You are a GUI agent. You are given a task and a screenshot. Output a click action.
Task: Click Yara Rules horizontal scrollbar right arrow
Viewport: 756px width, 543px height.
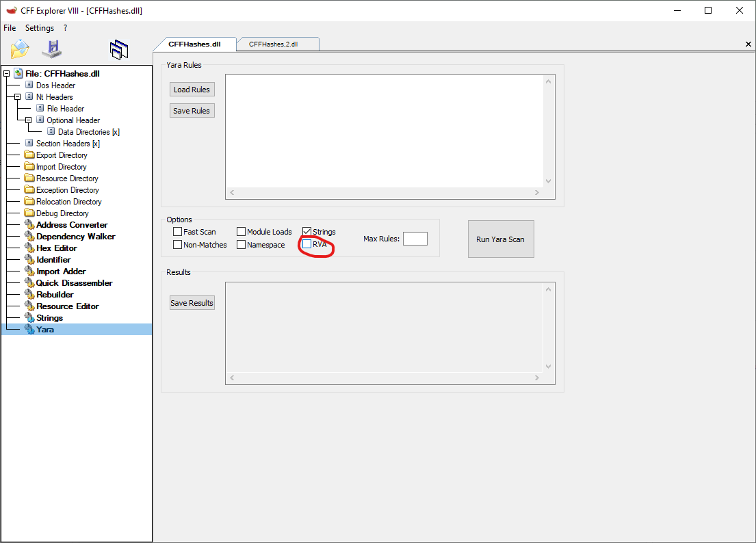(x=537, y=192)
